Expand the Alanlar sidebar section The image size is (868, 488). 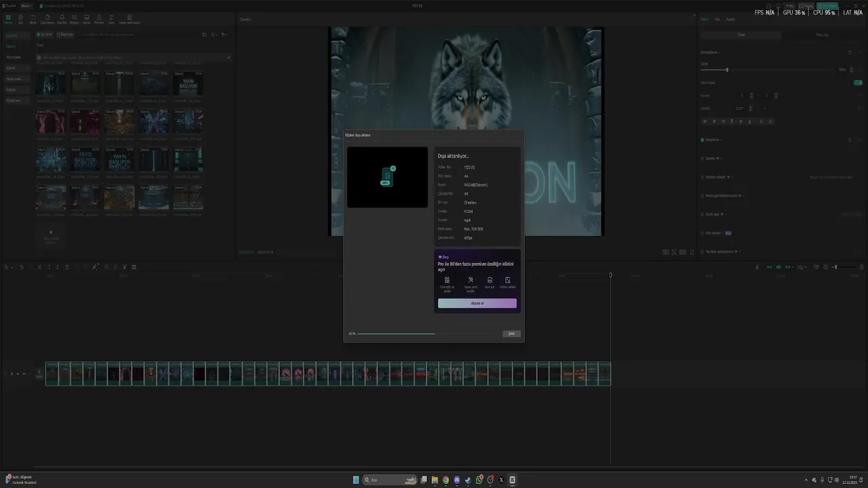(17, 89)
